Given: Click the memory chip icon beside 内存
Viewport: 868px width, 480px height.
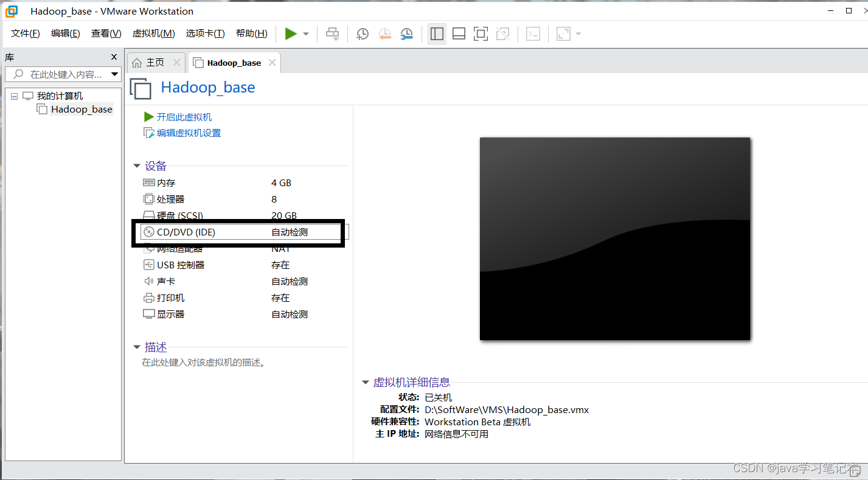Looking at the screenshot, I should pyautogui.click(x=149, y=183).
